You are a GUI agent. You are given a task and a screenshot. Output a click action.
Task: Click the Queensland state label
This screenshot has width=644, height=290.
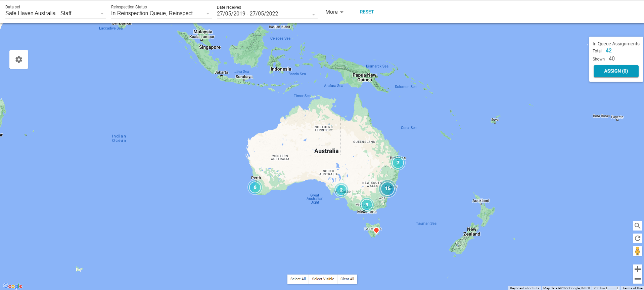point(364,142)
